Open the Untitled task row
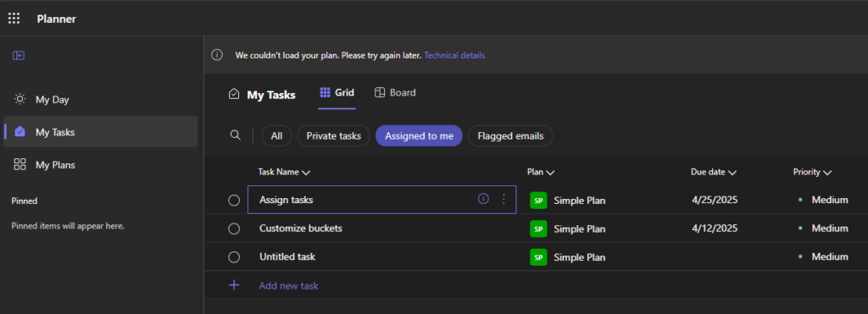868x314 pixels. click(x=287, y=256)
